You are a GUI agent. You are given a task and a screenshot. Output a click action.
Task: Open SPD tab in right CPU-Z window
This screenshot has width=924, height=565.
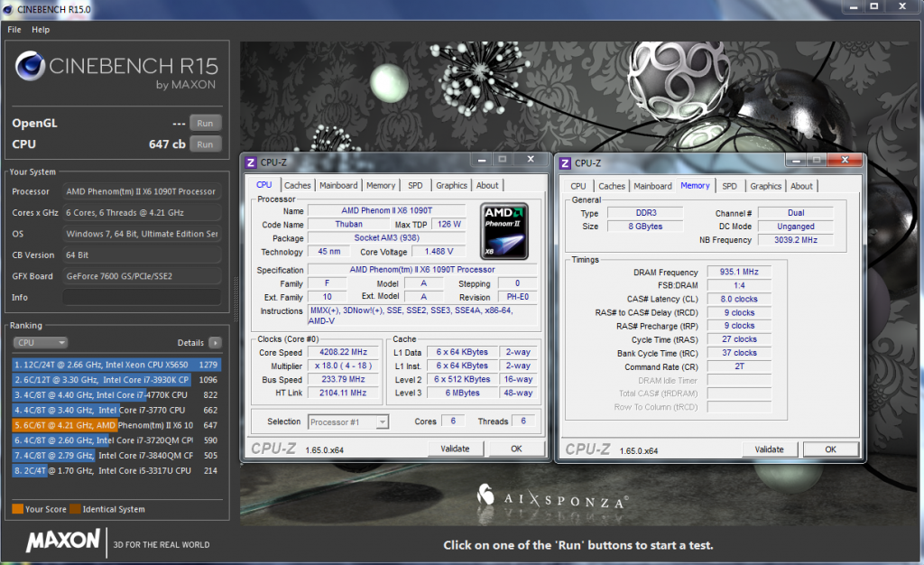pos(729,186)
